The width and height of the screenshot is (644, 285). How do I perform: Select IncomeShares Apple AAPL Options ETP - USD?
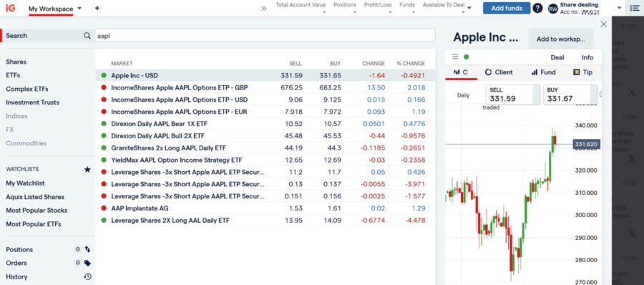[x=265, y=100]
